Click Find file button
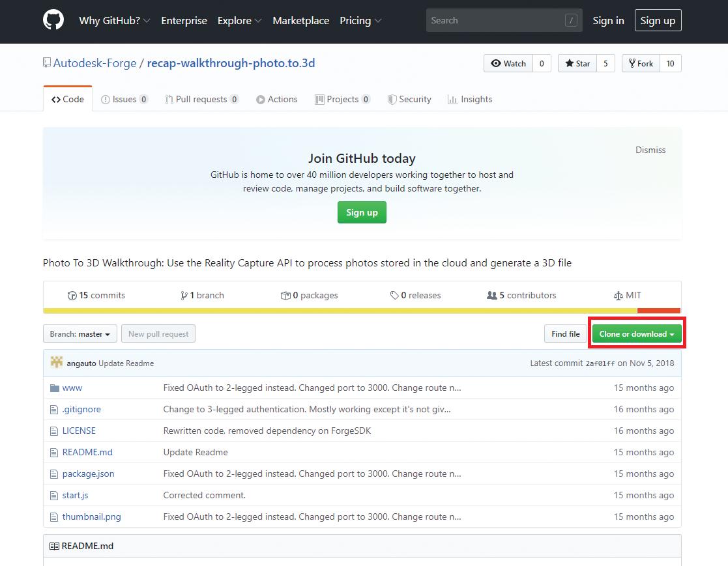 [566, 333]
